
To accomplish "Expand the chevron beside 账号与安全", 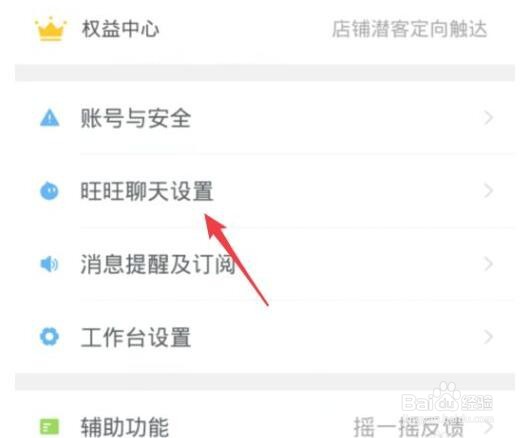I will (x=489, y=118).
